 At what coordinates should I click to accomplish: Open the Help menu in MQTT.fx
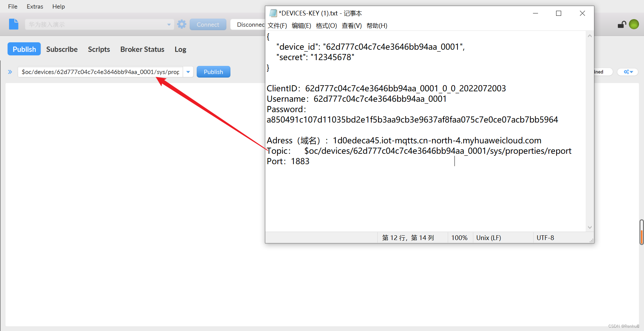pos(59,6)
